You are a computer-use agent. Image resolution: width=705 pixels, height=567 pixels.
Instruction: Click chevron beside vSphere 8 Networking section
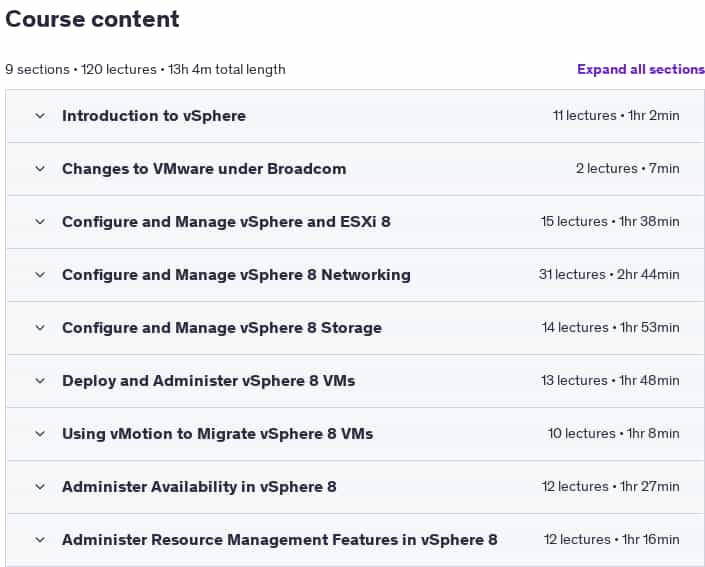(x=40, y=275)
